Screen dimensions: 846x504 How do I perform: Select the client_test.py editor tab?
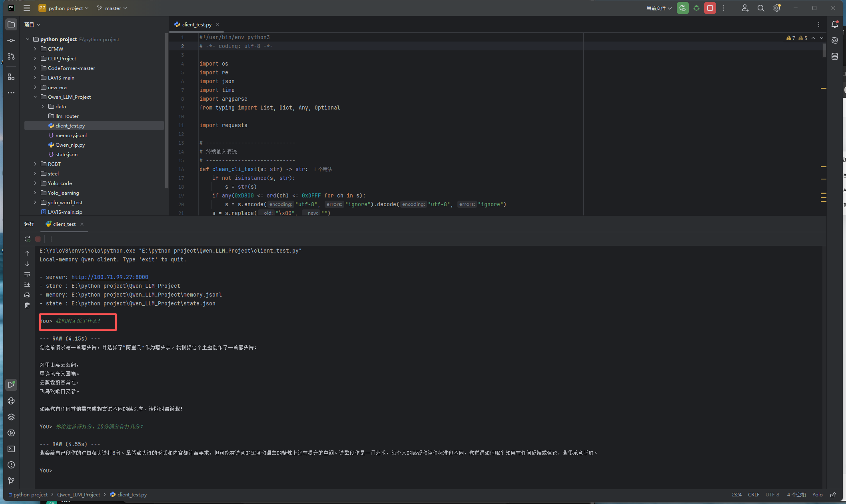pos(196,24)
